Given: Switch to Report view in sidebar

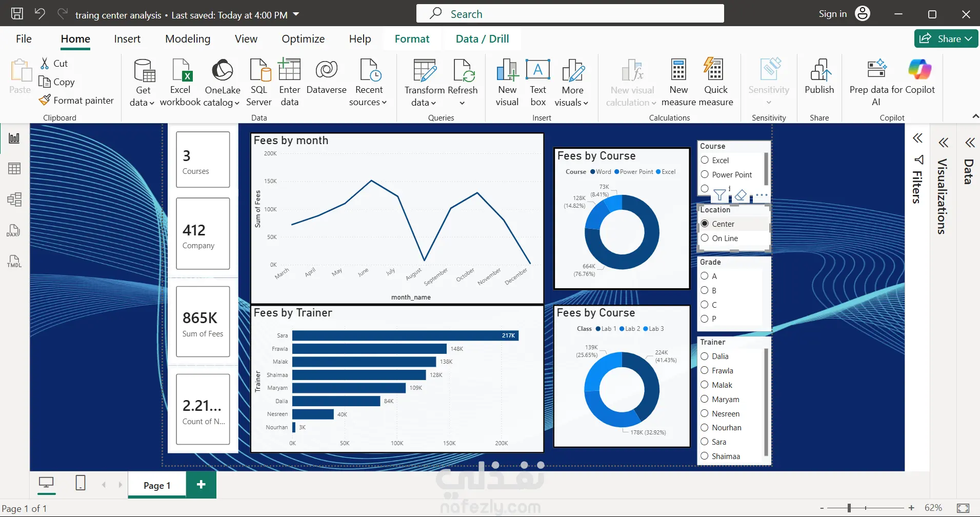Looking at the screenshot, I should point(14,138).
